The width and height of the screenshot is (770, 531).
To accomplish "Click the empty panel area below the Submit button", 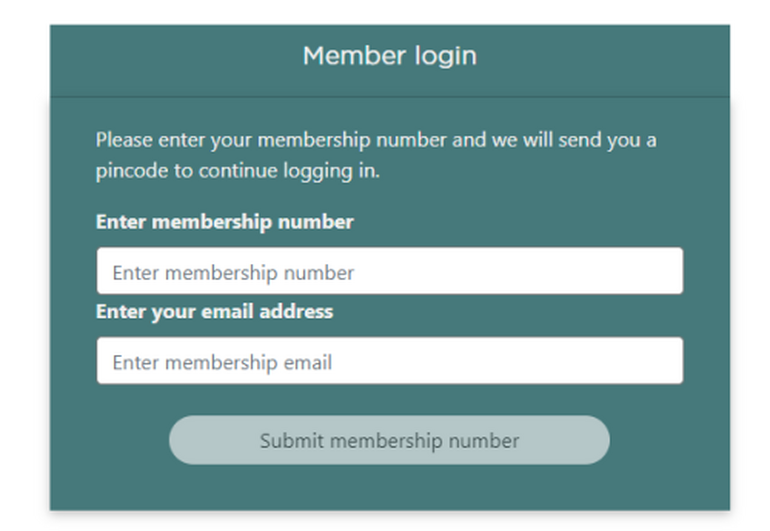I will [x=389, y=488].
